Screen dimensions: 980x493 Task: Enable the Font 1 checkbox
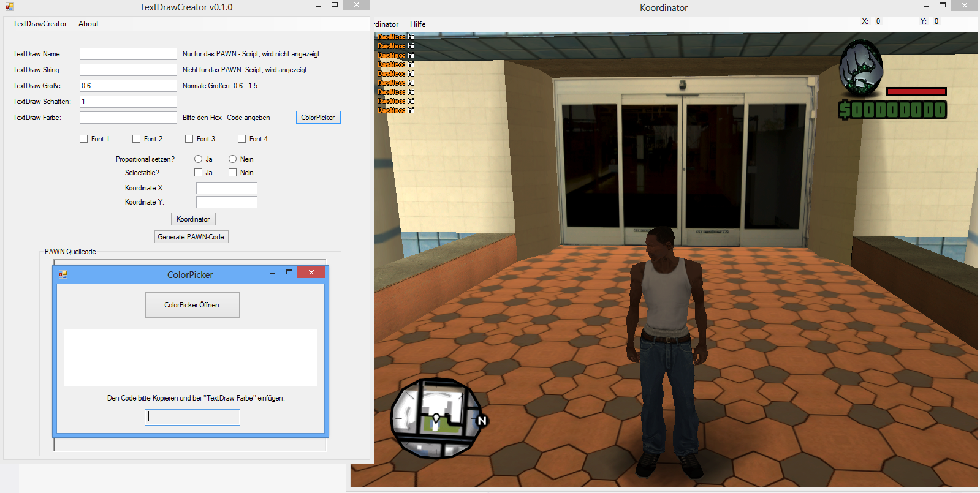pos(84,139)
